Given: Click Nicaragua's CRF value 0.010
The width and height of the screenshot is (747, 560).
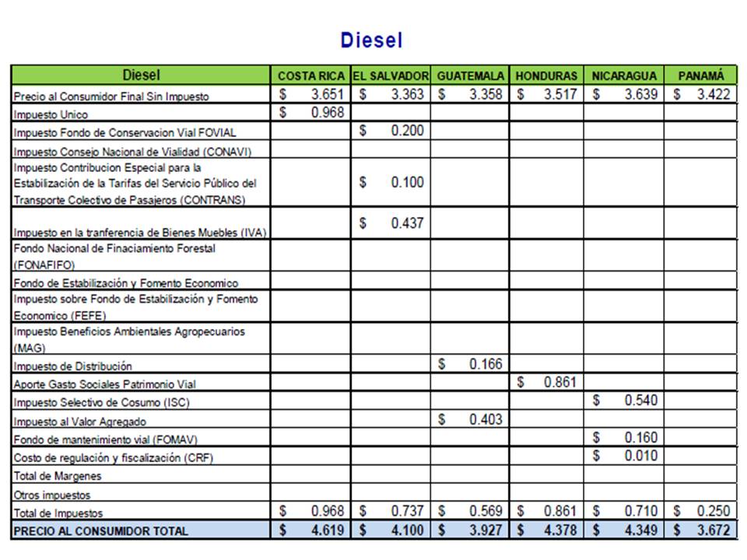Looking at the screenshot, I should coord(640,456).
